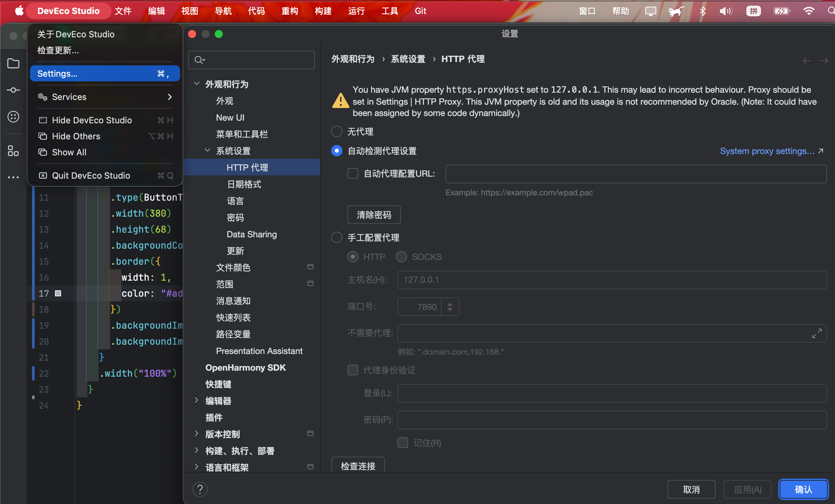Screen dimensions: 835x504
Task: Select the 手工配置代理 radio button
Action: pyautogui.click(x=336, y=237)
